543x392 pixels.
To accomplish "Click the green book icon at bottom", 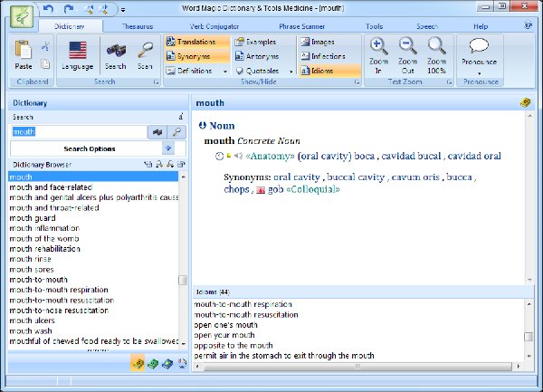I will pos(152,363).
